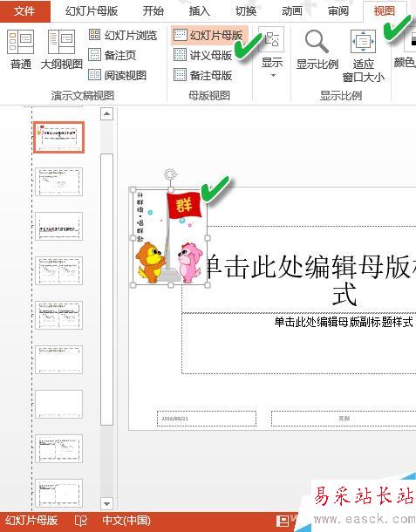Open 备注母版 notes master
416x532 pixels.
click(x=202, y=75)
